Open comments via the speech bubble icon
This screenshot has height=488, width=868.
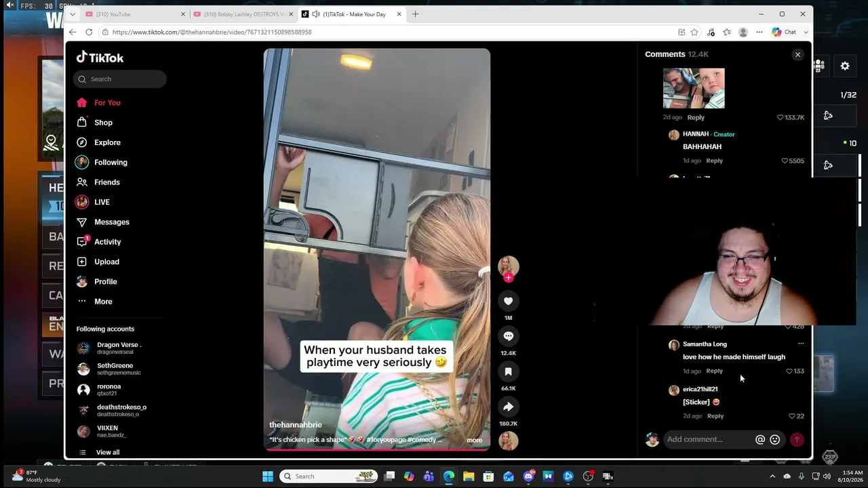pyautogui.click(x=508, y=336)
